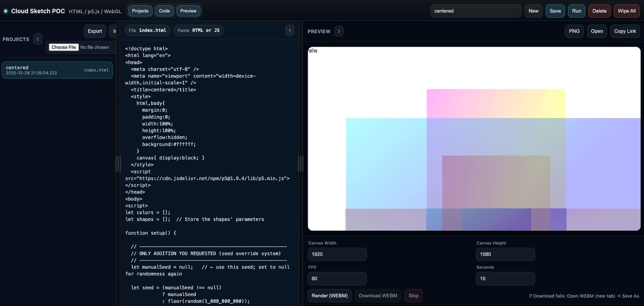Delete the current project
This screenshot has width=644, height=306.
(599, 11)
